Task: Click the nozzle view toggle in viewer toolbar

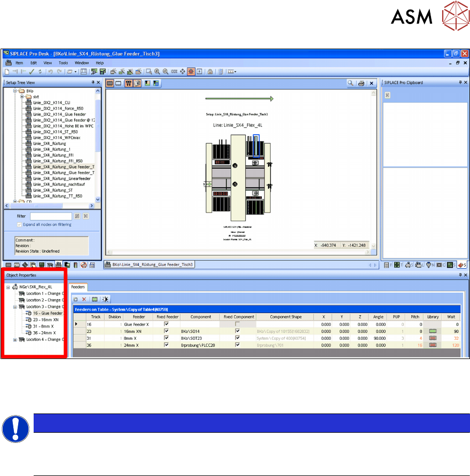Action: (x=129, y=83)
